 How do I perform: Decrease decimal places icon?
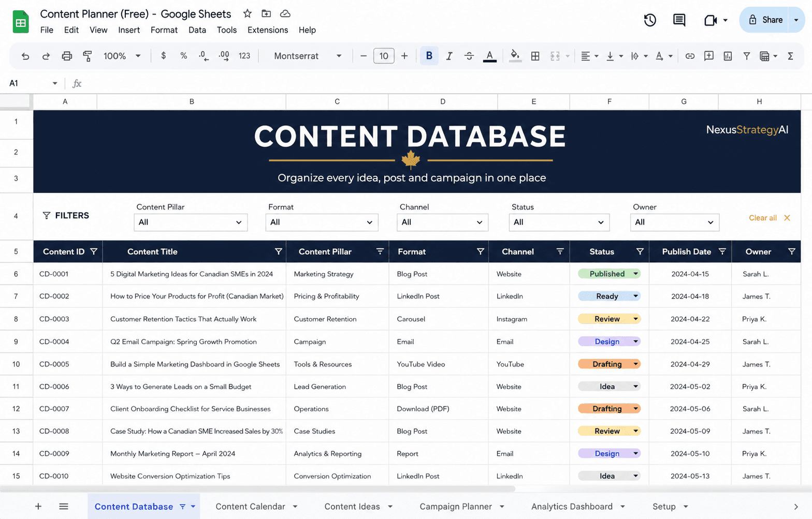click(x=204, y=56)
